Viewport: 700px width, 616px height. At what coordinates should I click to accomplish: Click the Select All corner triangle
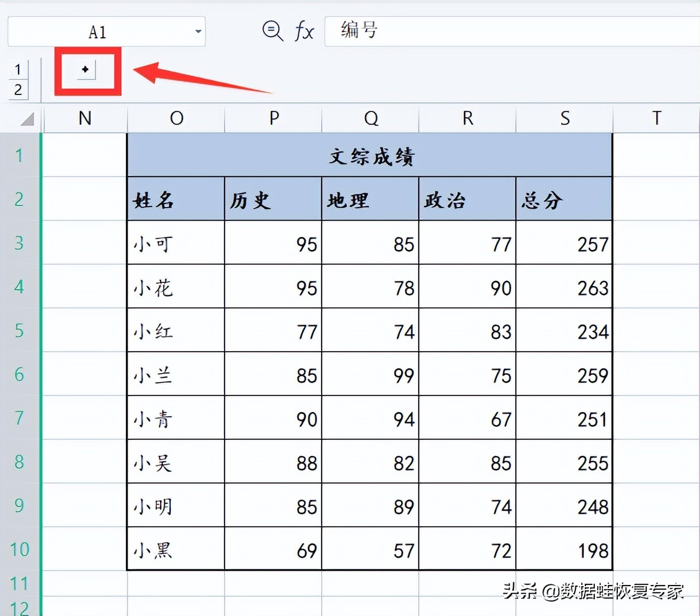tap(27, 119)
